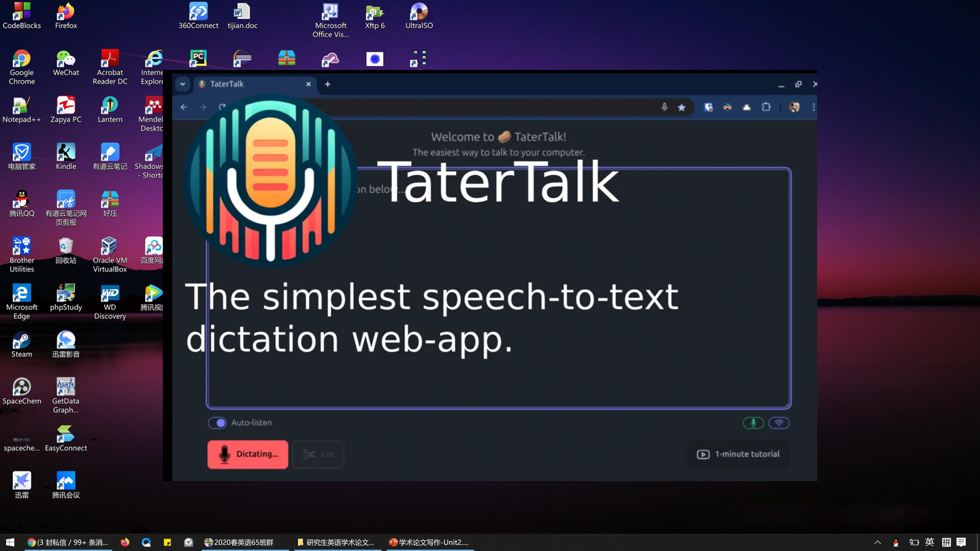Click the browser profile avatar
The height and width of the screenshot is (551, 980).
(794, 107)
